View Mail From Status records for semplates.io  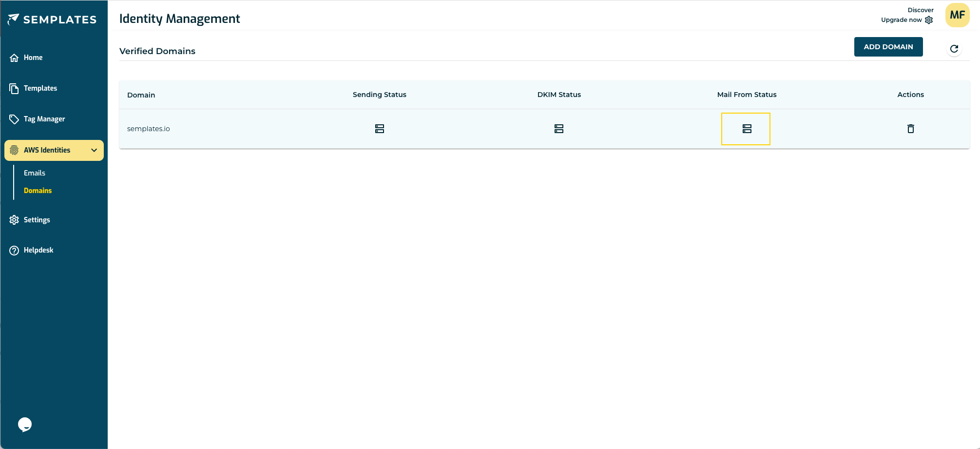pos(747,129)
